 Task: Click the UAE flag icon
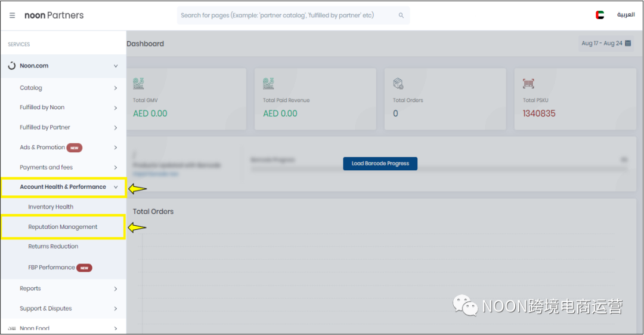point(600,15)
